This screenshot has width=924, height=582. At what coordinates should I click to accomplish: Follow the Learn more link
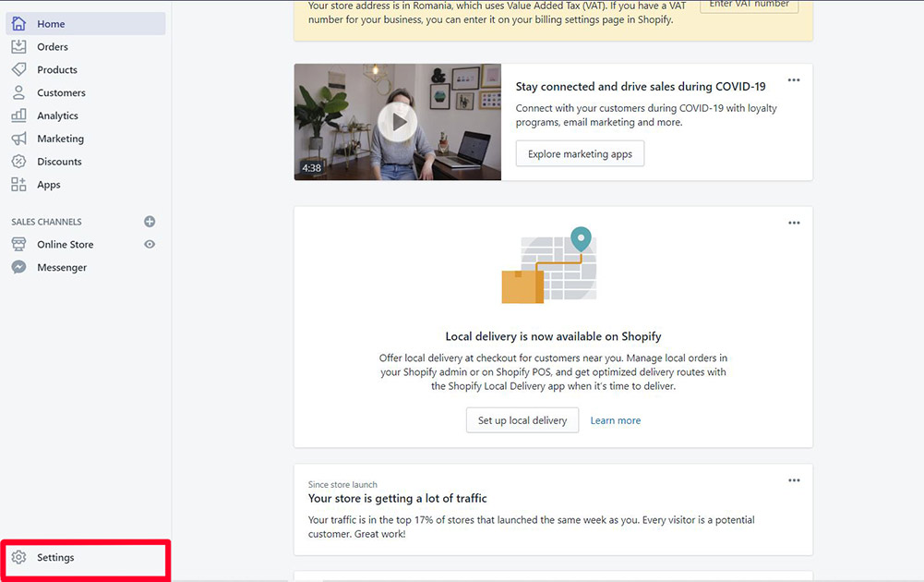click(x=616, y=420)
